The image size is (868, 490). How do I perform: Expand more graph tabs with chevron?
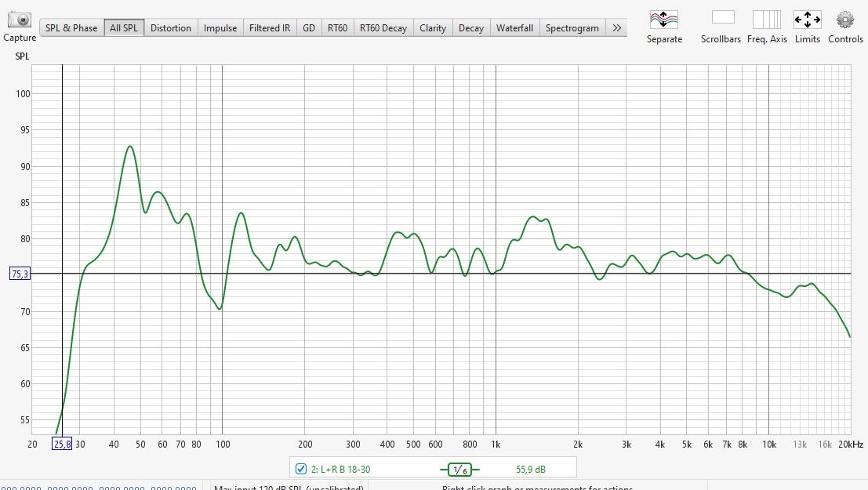pyautogui.click(x=617, y=27)
